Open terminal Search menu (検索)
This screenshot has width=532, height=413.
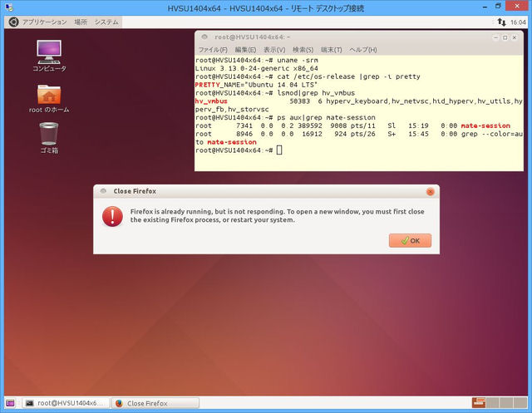pyautogui.click(x=303, y=50)
